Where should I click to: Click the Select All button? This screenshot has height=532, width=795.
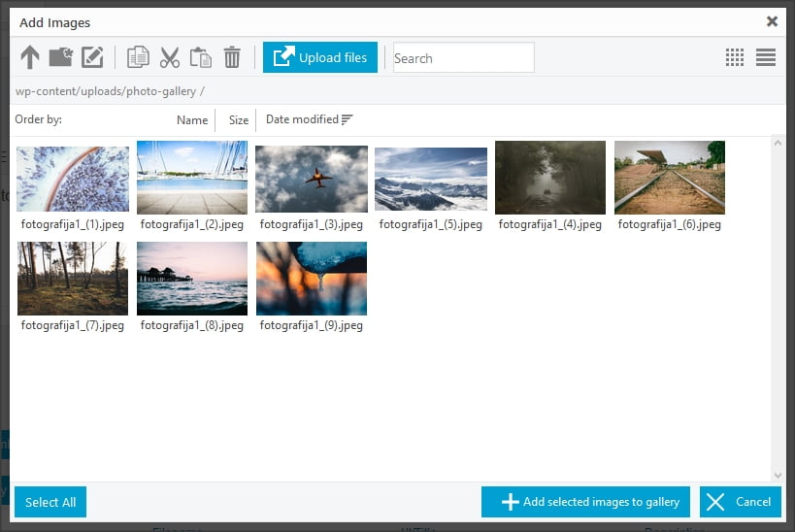50,502
